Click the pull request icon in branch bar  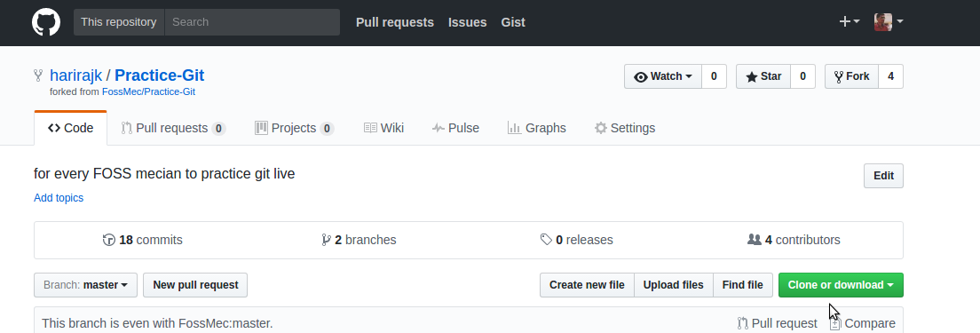coord(742,323)
